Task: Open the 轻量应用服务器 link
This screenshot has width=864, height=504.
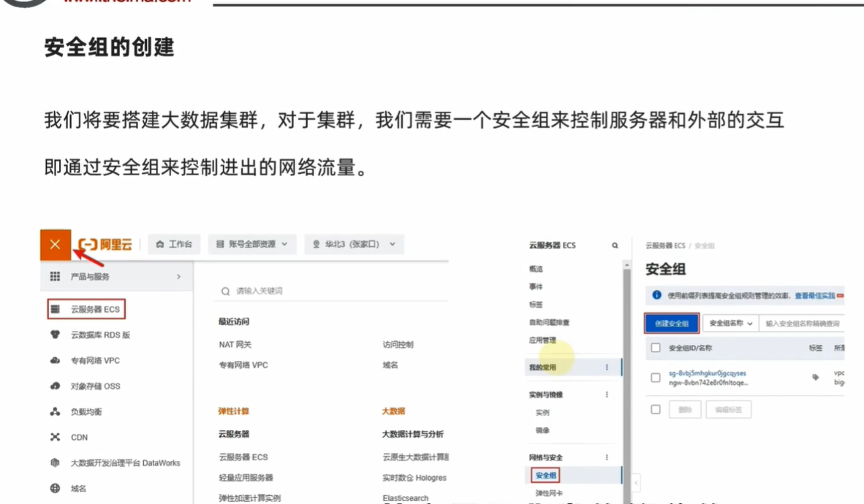Action: pyautogui.click(x=246, y=478)
